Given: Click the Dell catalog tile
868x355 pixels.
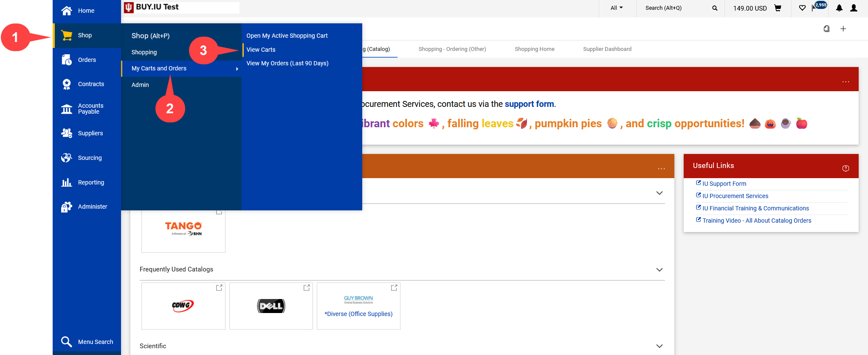Looking at the screenshot, I should click(x=271, y=306).
